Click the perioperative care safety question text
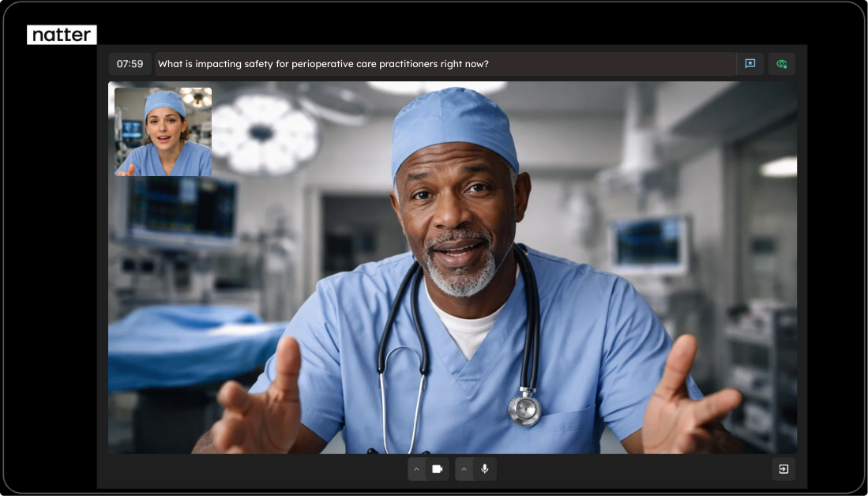 (x=323, y=64)
